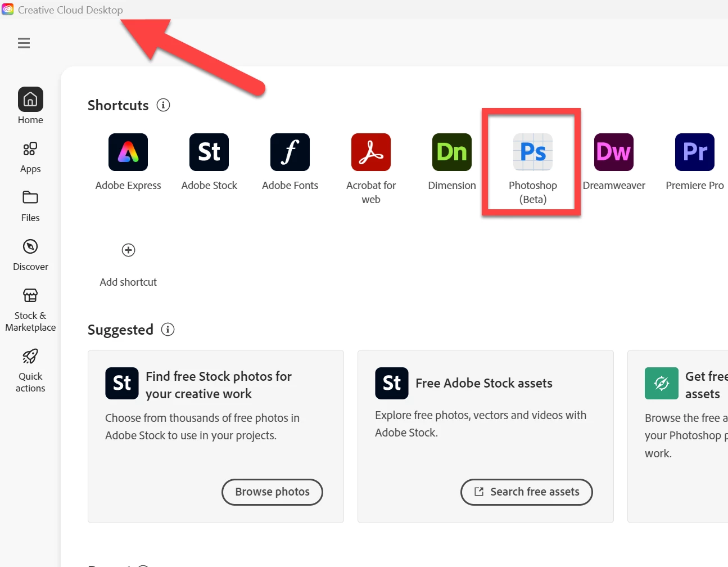Click the Add shortcut plus icon
The image size is (728, 567).
pos(128,250)
